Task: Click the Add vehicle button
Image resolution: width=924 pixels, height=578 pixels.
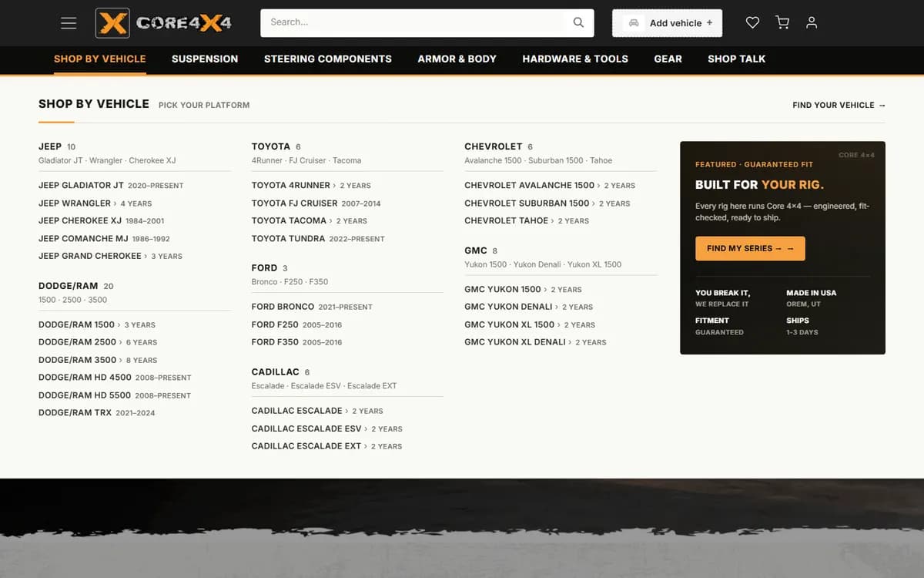Action: 668,23
